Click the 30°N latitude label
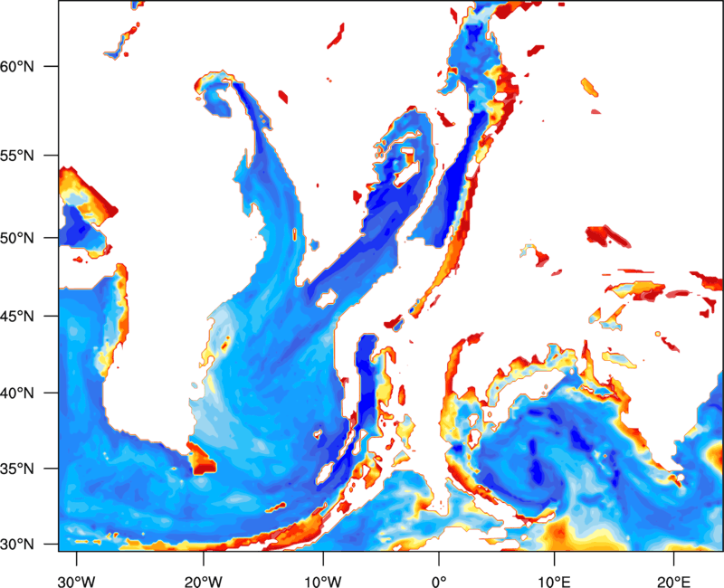 pyautogui.click(x=17, y=545)
